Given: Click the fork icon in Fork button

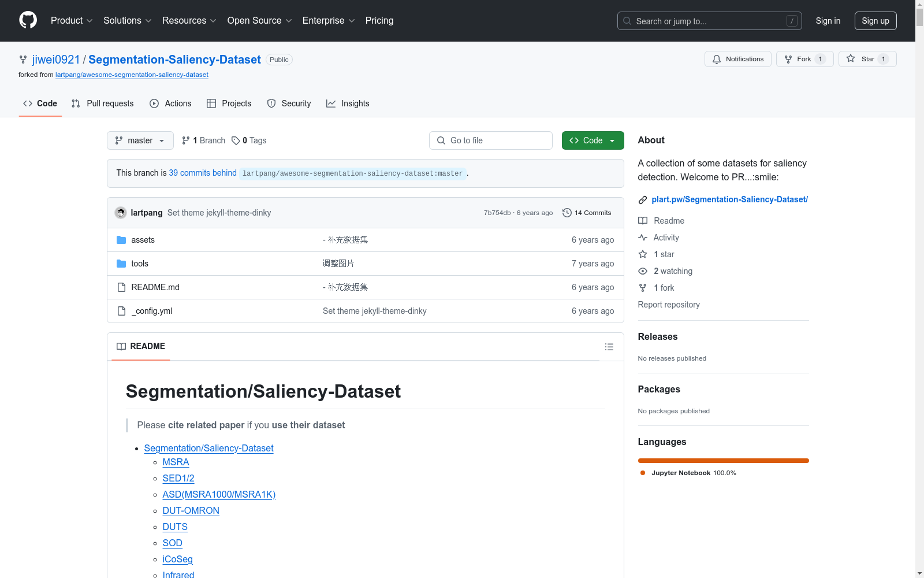Looking at the screenshot, I should click(x=788, y=59).
